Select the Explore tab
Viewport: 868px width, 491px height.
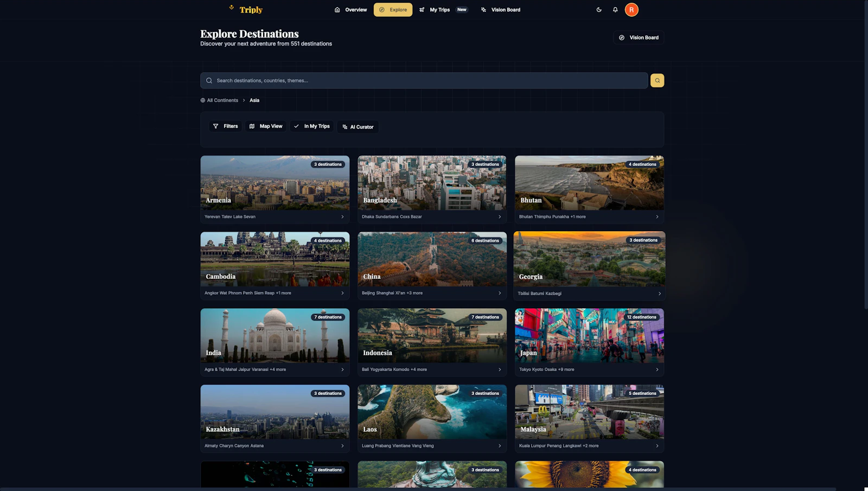click(x=393, y=10)
